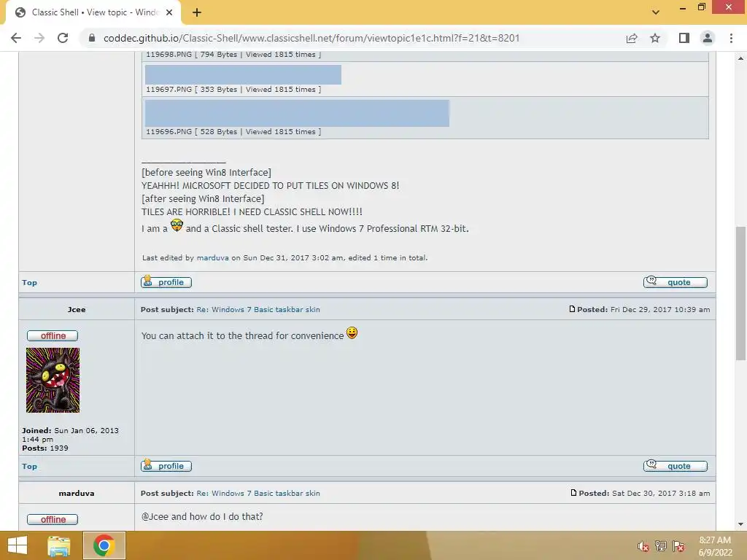Click the nerd emoticon in the signature
Viewport: 747px width, 560px height.
point(177,225)
